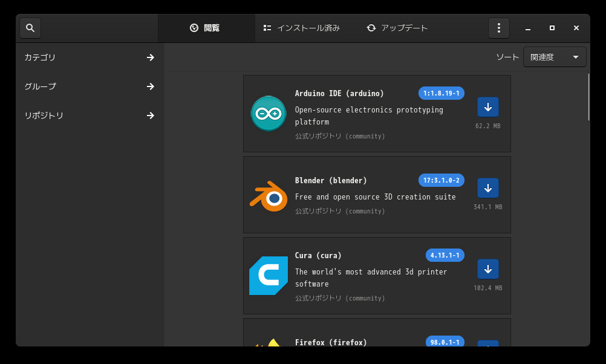This screenshot has width=606, height=364.
Task: Open the three-dot main menu
Action: 498,28
